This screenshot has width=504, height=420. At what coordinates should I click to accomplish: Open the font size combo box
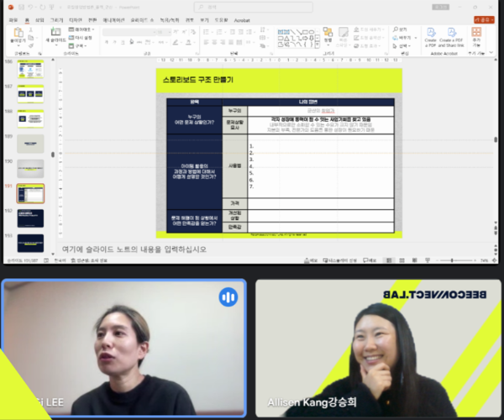165,32
